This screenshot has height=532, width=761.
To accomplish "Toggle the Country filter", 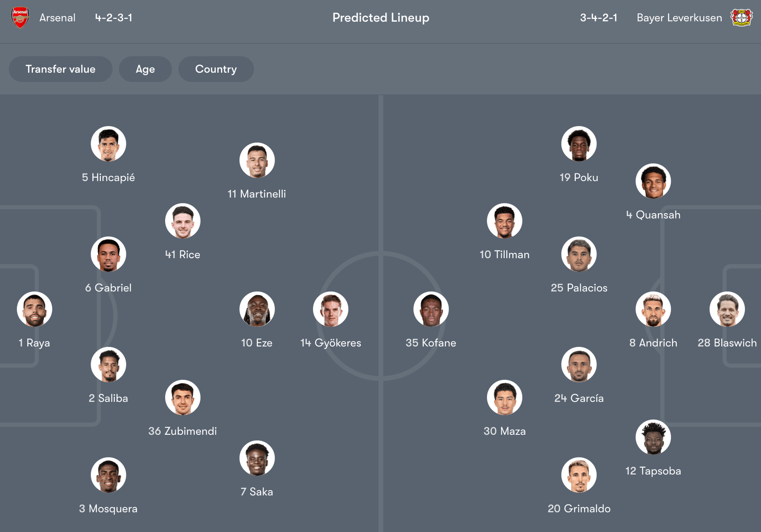I will [216, 69].
